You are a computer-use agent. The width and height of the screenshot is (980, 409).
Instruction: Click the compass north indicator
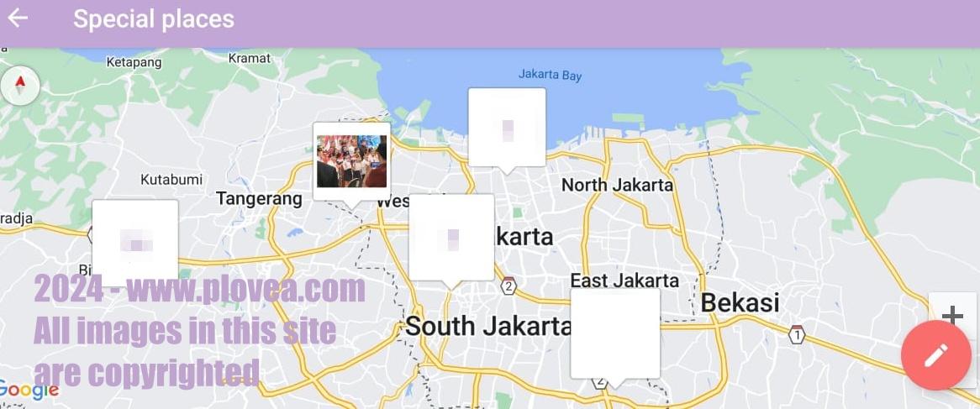click(x=21, y=86)
